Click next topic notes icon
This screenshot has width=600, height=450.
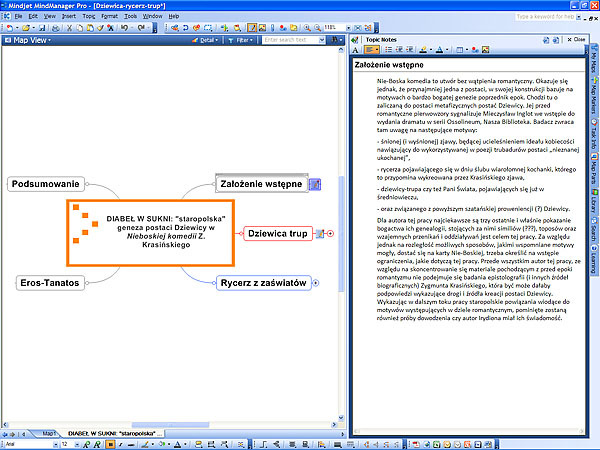556,40
